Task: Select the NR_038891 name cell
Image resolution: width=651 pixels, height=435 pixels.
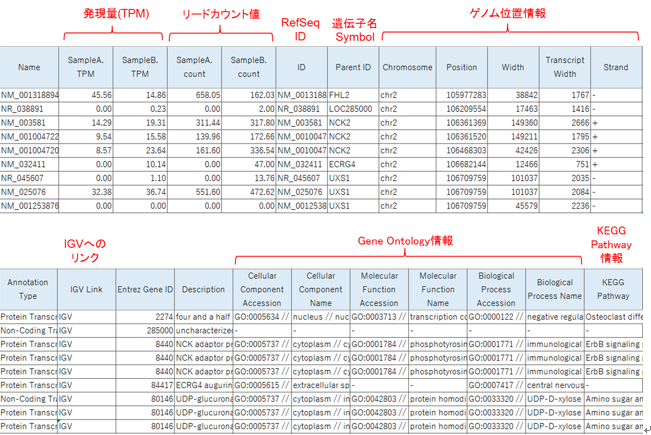Action: point(29,109)
